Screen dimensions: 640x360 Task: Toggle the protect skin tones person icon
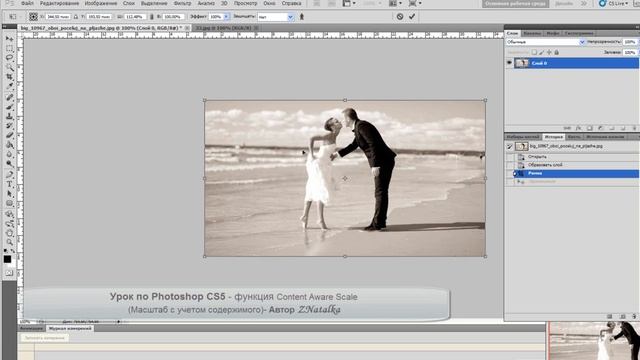[302, 17]
